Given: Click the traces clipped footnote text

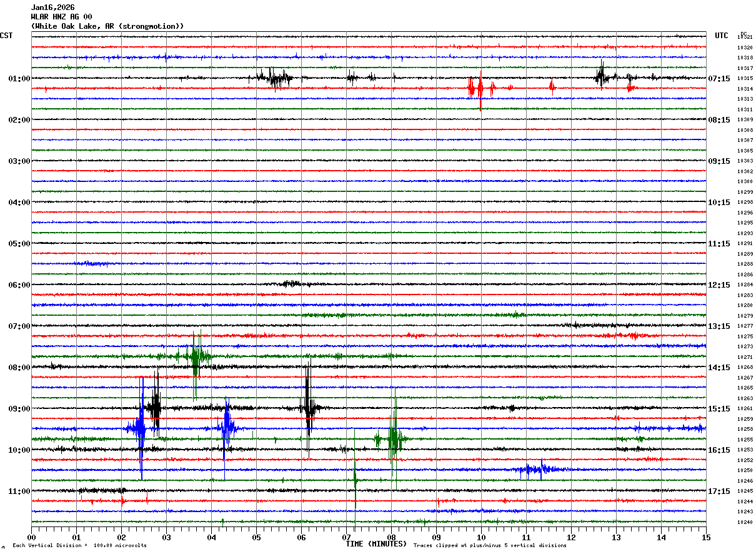Looking at the screenshot, I should click(x=490, y=545).
